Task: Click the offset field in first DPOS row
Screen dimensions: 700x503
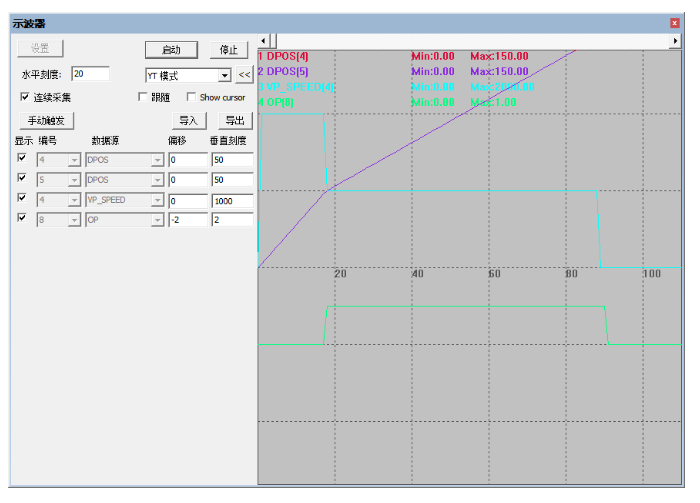Action: tap(188, 160)
